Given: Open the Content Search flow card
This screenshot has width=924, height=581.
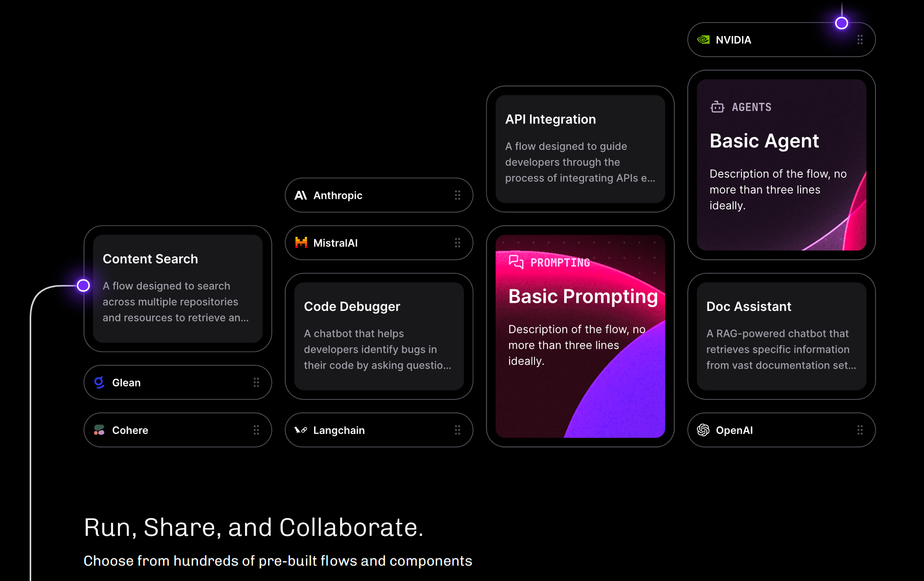Looking at the screenshot, I should click(178, 289).
